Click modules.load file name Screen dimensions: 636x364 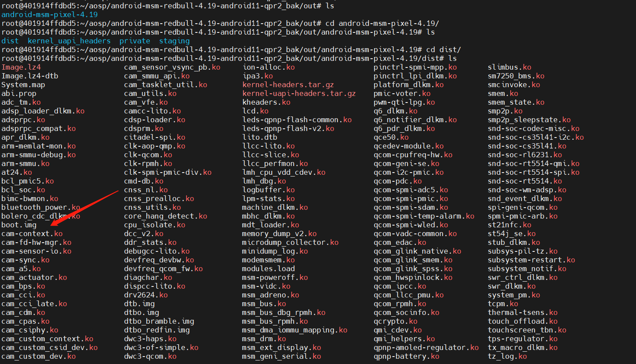coord(269,269)
